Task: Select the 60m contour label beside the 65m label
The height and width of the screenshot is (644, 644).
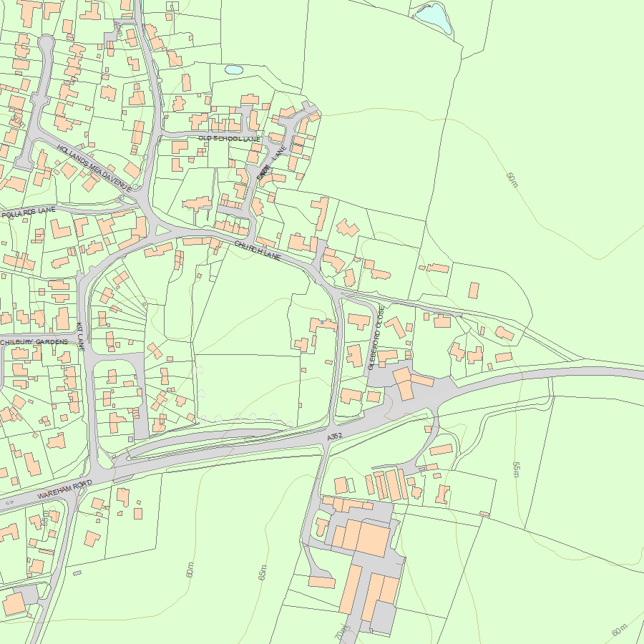Action: coord(190,570)
